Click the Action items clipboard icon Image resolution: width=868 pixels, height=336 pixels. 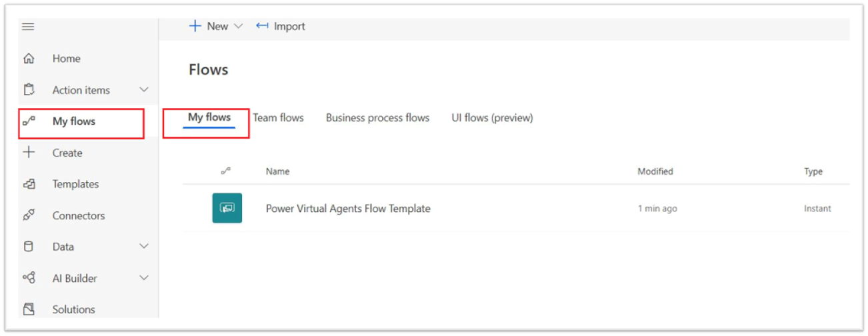[29, 90]
